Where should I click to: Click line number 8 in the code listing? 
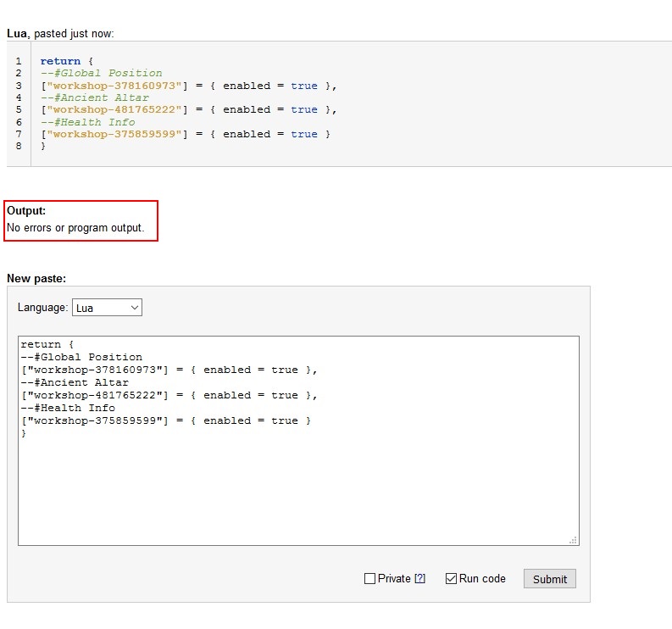tap(18, 146)
